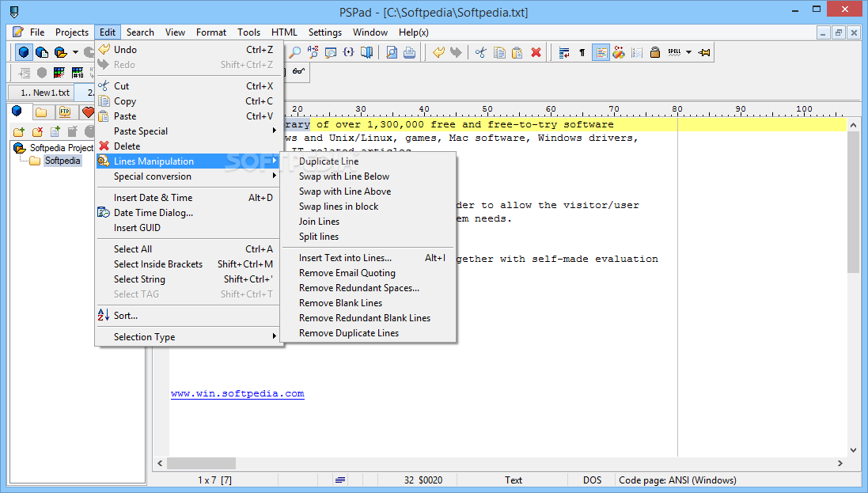This screenshot has width=868, height=493.
Task: Open the dropdown arrow beside Open File
Action: 75,52
